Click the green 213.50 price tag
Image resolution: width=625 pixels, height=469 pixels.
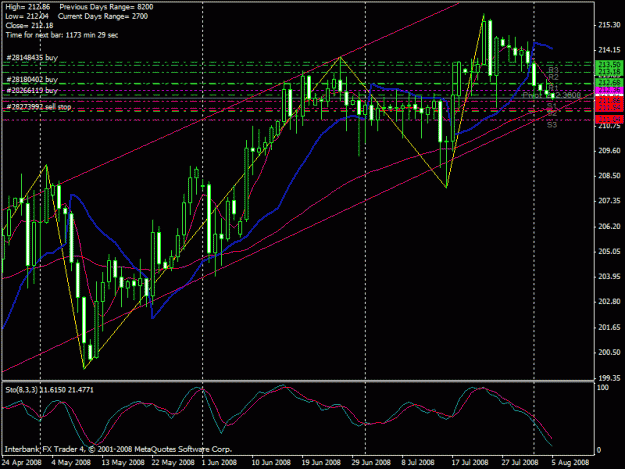pyautogui.click(x=609, y=64)
